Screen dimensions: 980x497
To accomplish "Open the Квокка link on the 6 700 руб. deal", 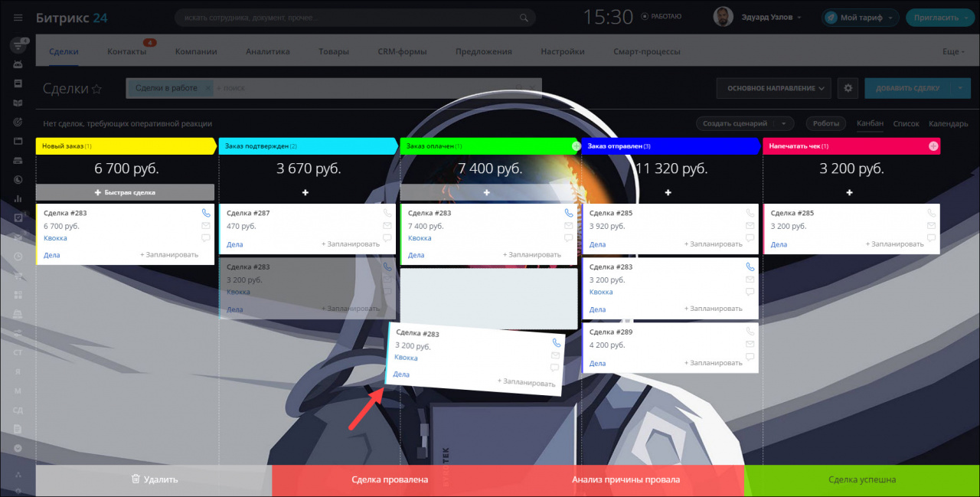I will pos(55,238).
